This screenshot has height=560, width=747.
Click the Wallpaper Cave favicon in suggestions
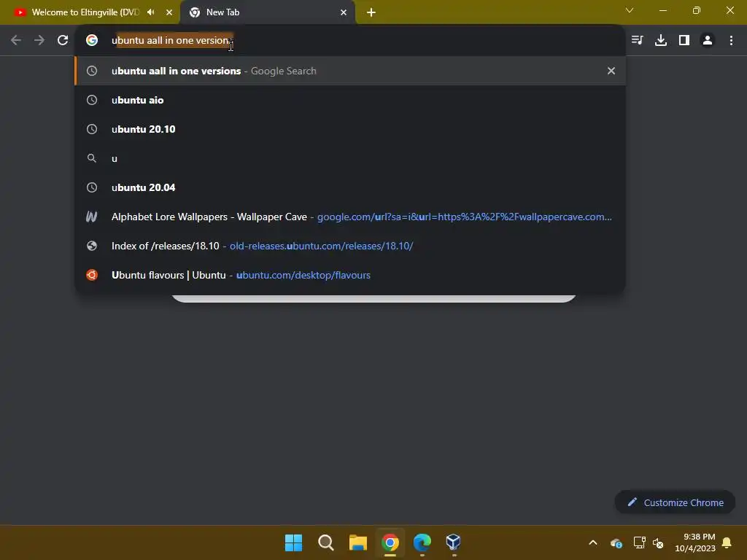[91, 217]
